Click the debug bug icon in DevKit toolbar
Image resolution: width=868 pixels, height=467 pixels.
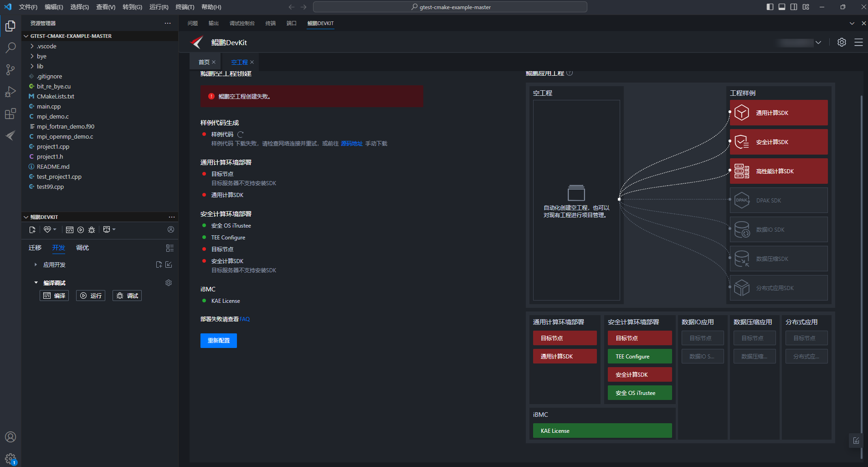pos(92,230)
